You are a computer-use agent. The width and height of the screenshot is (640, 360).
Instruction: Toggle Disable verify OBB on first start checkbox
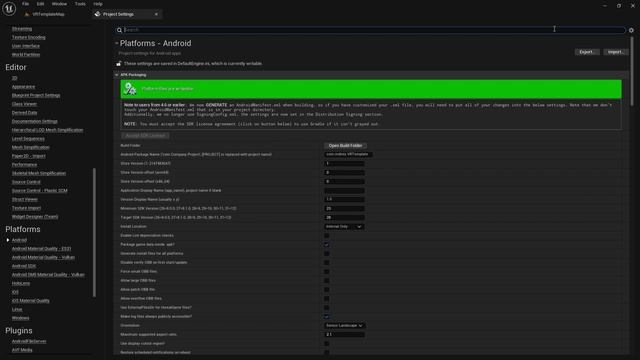coord(327,263)
